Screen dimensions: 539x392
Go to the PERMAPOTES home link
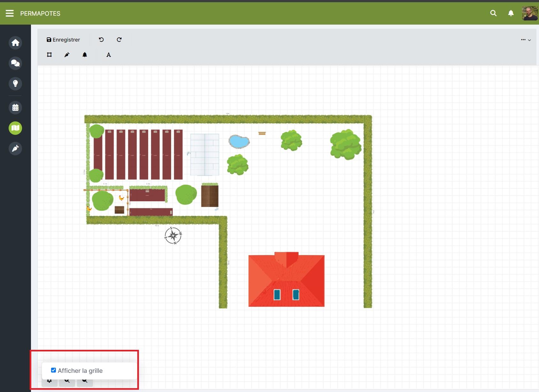tap(40, 13)
